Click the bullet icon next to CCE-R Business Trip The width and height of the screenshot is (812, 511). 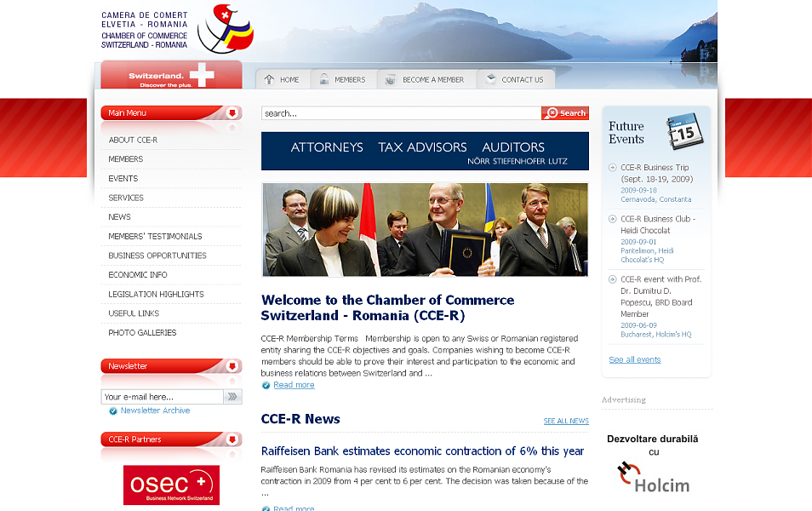[612, 168]
